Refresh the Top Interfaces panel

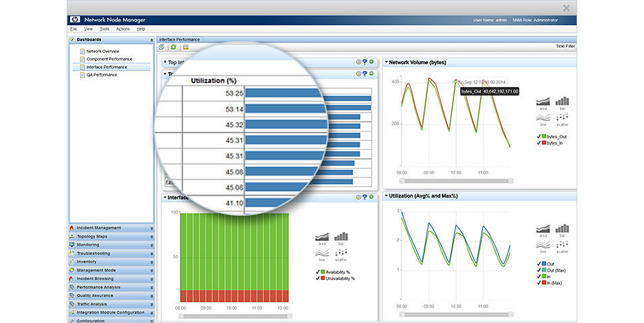pyautogui.click(x=371, y=61)
